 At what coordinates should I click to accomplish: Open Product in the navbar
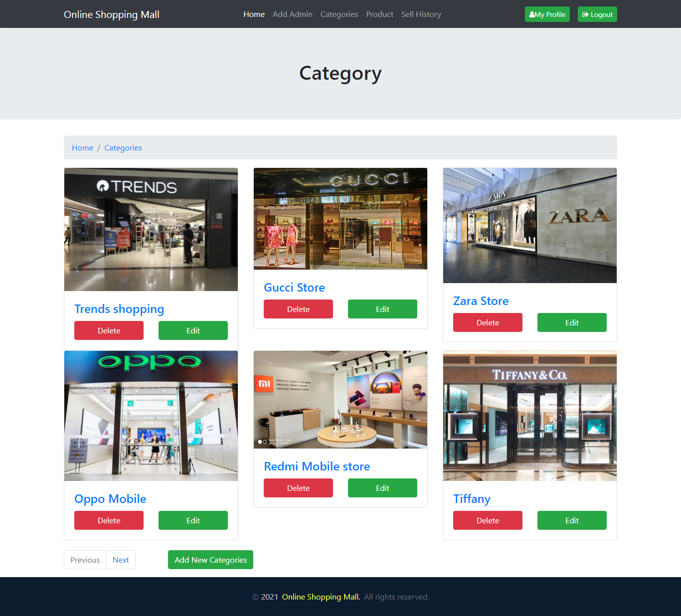click(379, 14)
